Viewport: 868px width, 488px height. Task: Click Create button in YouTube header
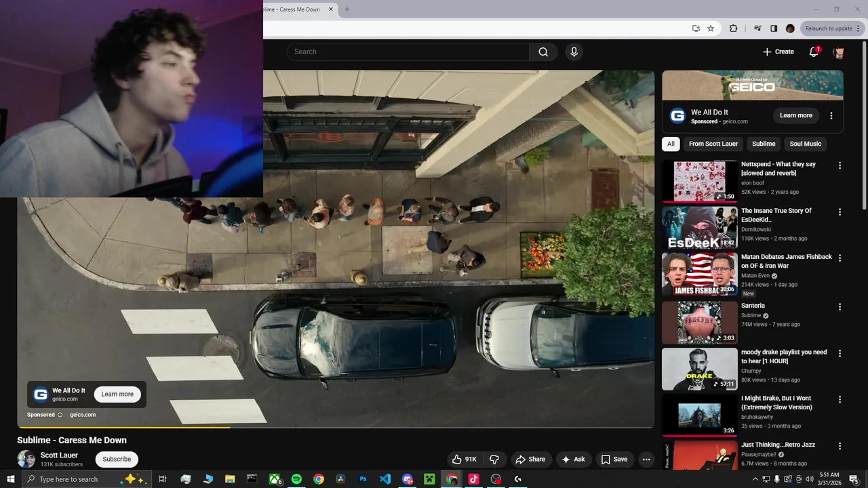click(778, 52)
